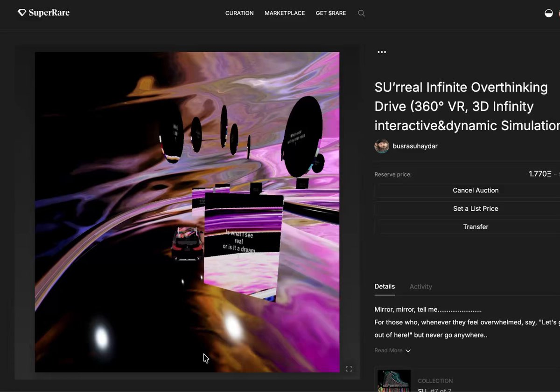Open the MARKETPLACE menu
This screenshot has height=392, width=560.
285,13
